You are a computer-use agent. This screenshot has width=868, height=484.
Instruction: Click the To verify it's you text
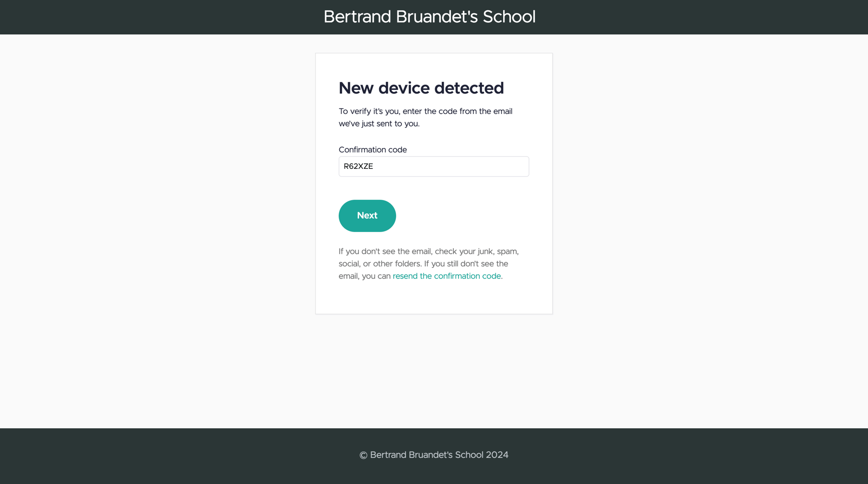[369, 111]
